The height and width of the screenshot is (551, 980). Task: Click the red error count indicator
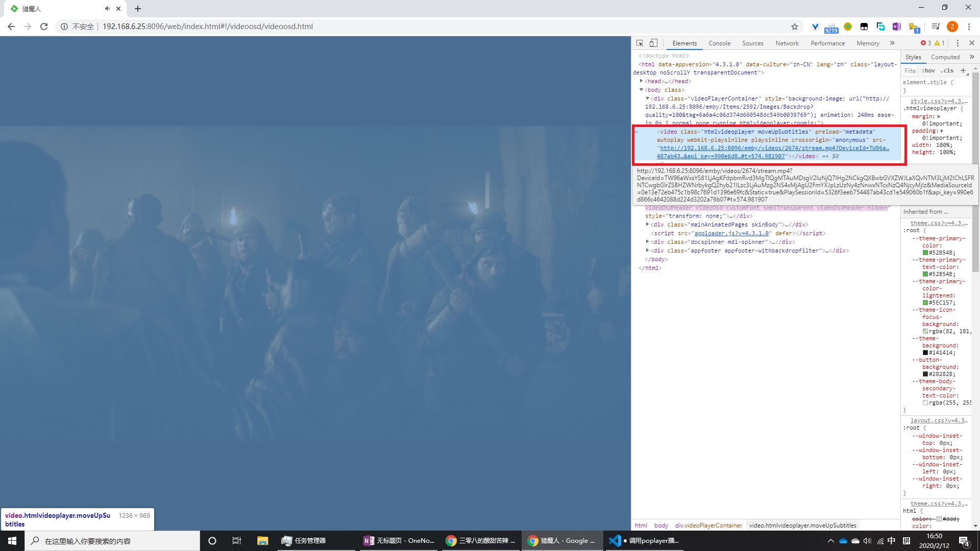pyautogui.click(x=926, y=43)
